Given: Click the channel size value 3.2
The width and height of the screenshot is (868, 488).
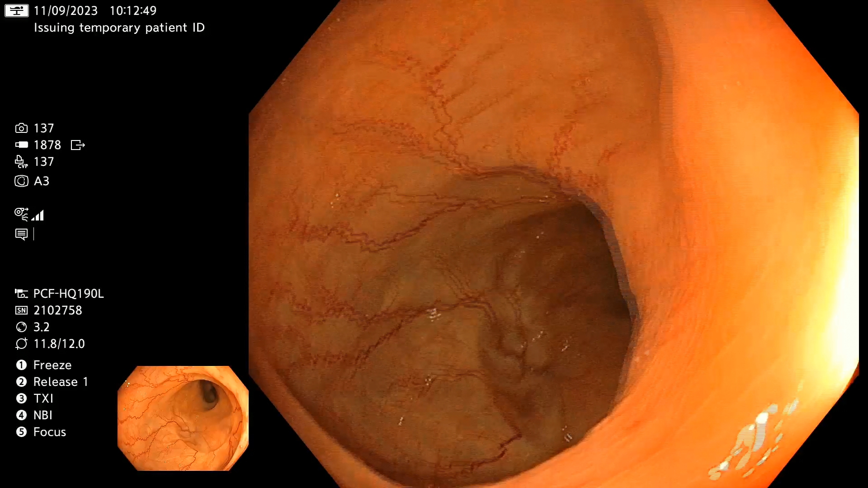Looking at the screenshot, I should (42, 327).
